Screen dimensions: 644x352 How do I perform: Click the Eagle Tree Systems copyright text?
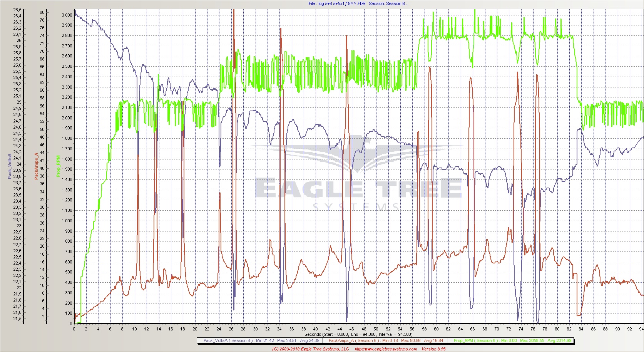[310, 349]
